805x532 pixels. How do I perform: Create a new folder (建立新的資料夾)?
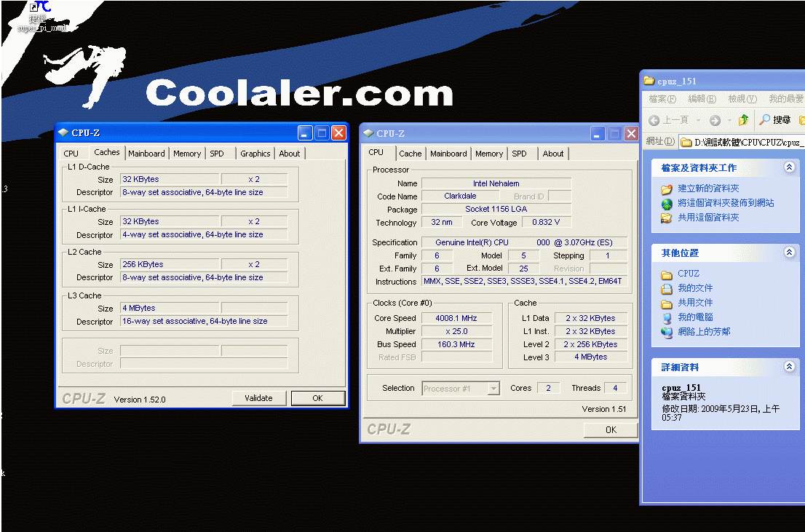tap(708, 188)
